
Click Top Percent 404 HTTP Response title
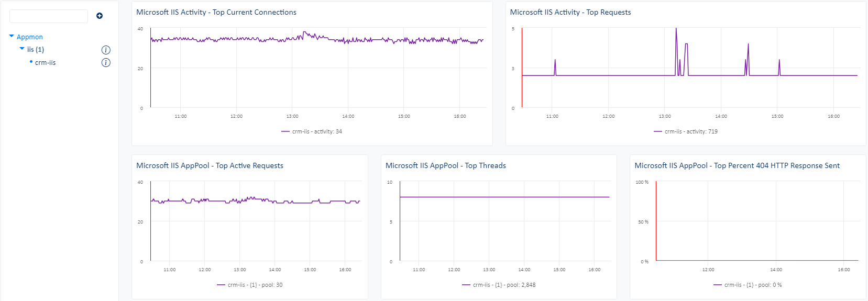(737, 165)
